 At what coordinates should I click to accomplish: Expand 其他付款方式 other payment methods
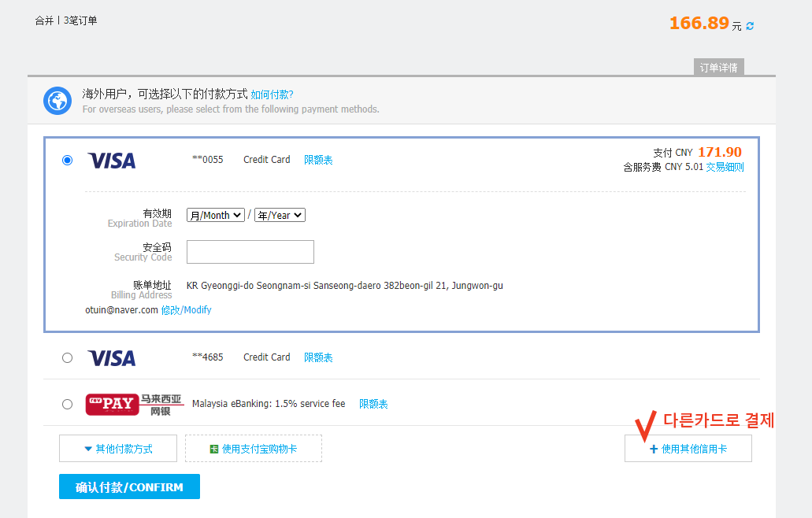tap(118, 448)
